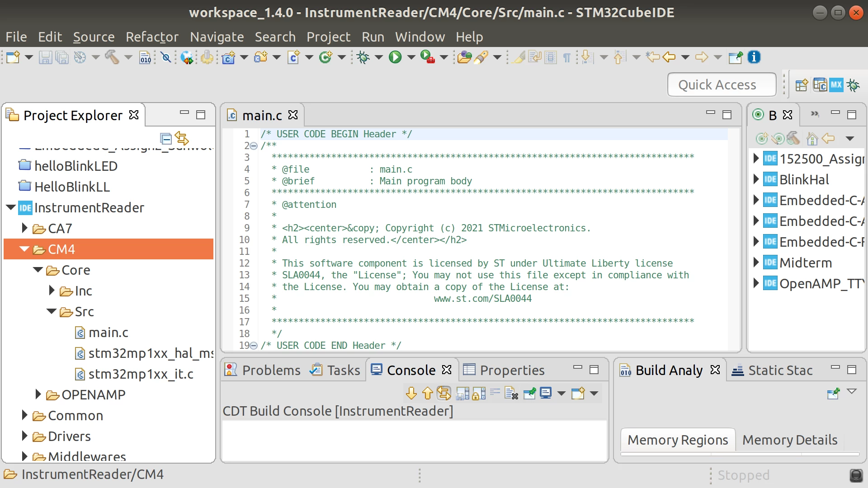868x488 pixels.
Task: Collapse all in Project Explorer
Action: [166, 138]
